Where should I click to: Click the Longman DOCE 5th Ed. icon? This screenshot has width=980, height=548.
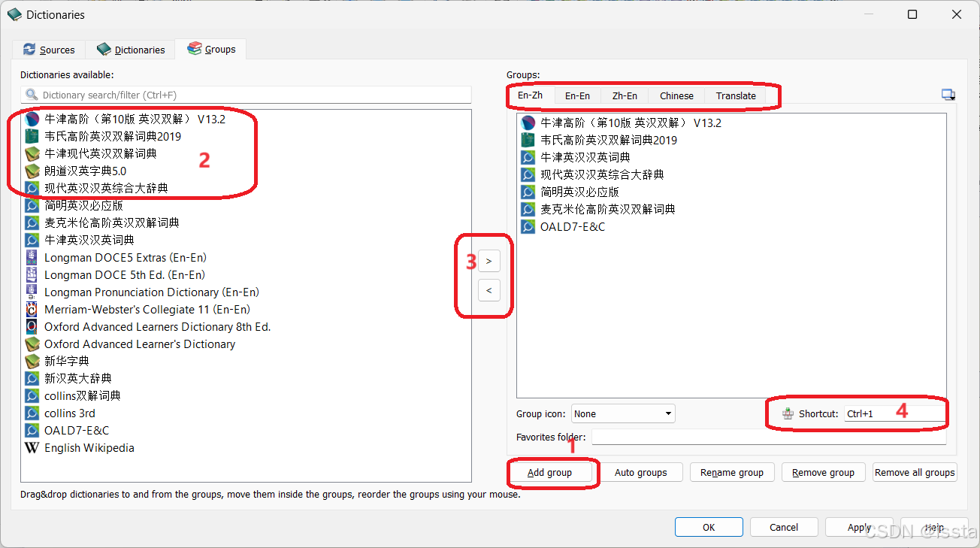tap(32, 274)
